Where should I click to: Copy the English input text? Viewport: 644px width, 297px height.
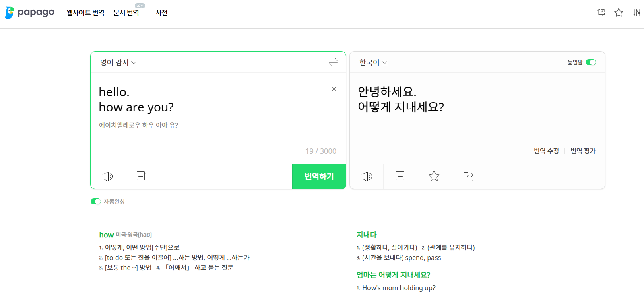click(x=141, y=176)
